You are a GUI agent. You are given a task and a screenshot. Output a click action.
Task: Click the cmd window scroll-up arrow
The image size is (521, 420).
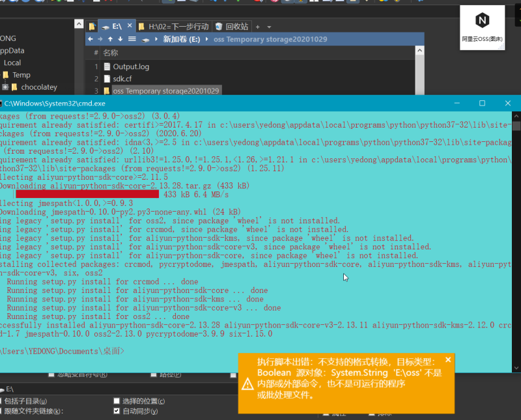(x=516, y=117)
